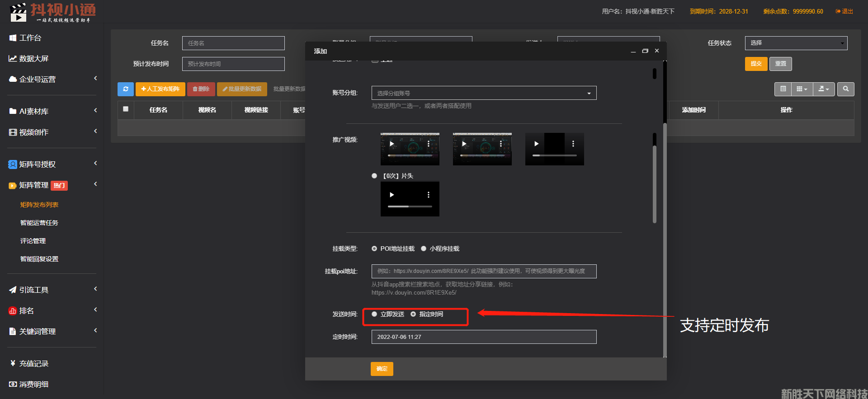Tick the select-all checkbox in table header
Image resolution: width=868 pixels, height=399 pixels.
click(126, 109)
